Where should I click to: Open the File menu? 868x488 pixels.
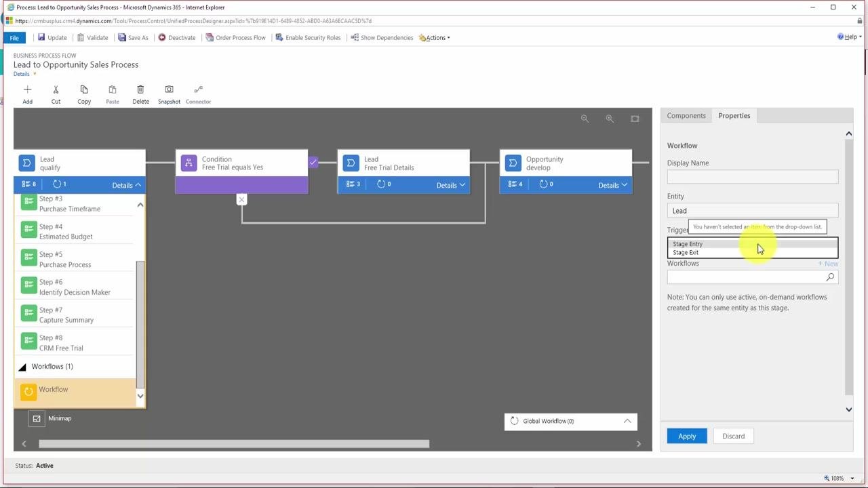pyautogui.click(x=14, y=38)
